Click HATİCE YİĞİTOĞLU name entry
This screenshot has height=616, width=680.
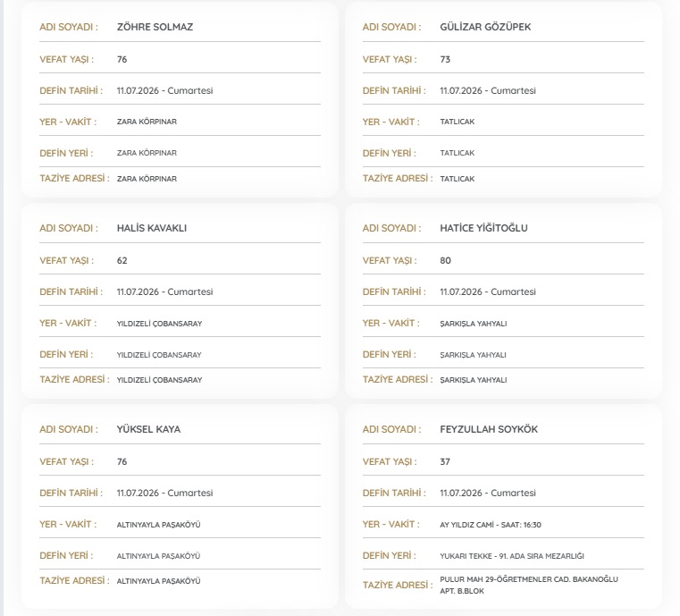(x=483, y=228)
